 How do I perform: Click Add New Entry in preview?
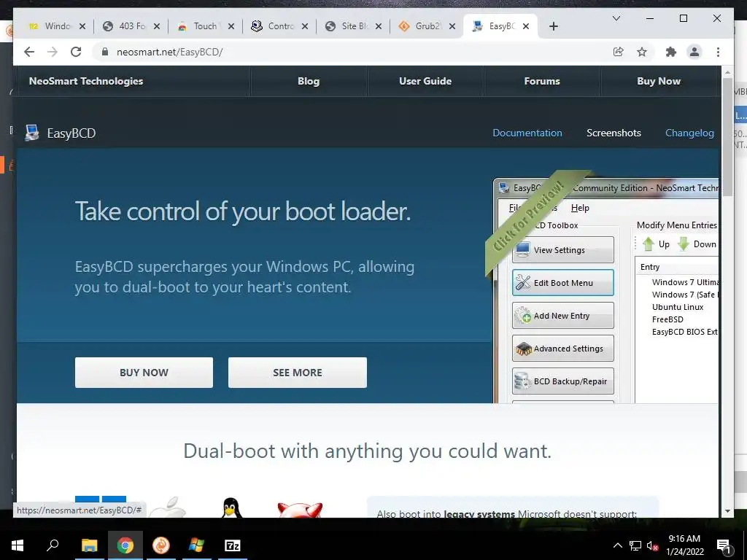(x=563, y=315)
